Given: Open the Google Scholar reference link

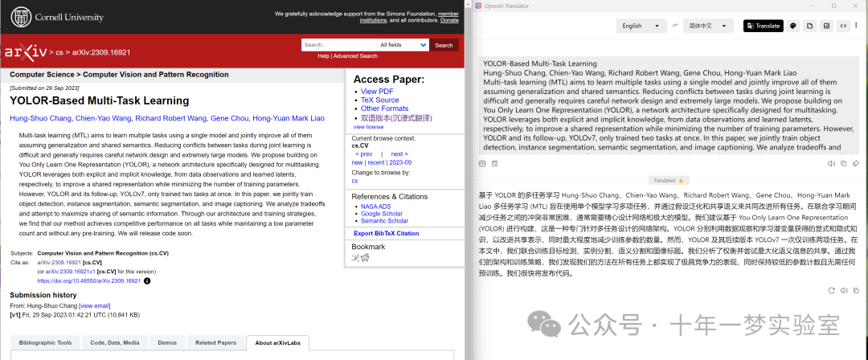Looking at the screenshot, I should tap(382, 214).
